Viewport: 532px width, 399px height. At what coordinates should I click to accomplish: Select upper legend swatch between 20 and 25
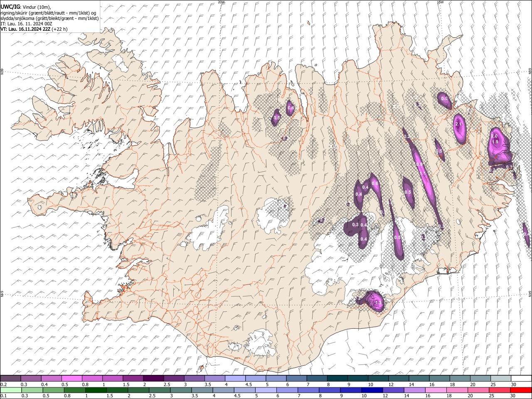click(480, 379)
